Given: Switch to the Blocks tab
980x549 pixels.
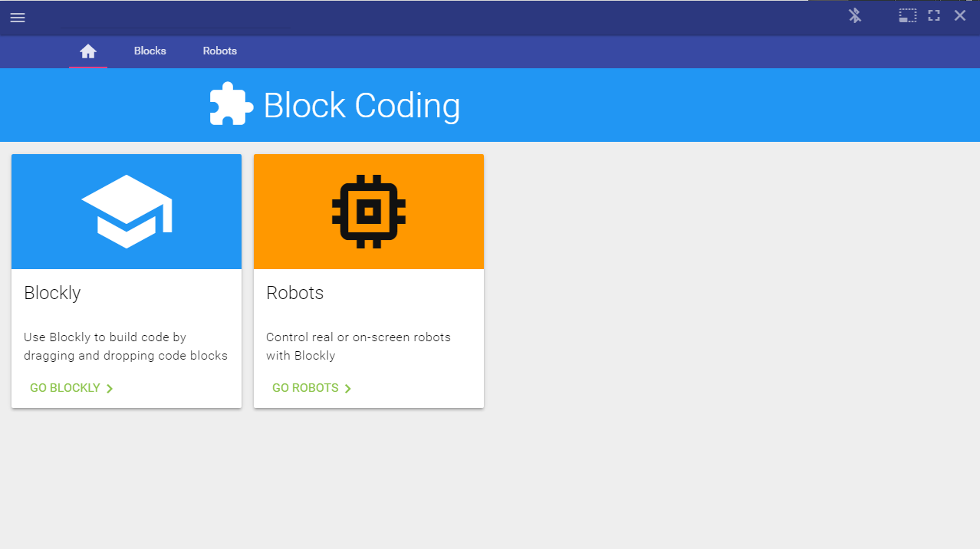Looking at the screenshot, I should pos(150,51).
